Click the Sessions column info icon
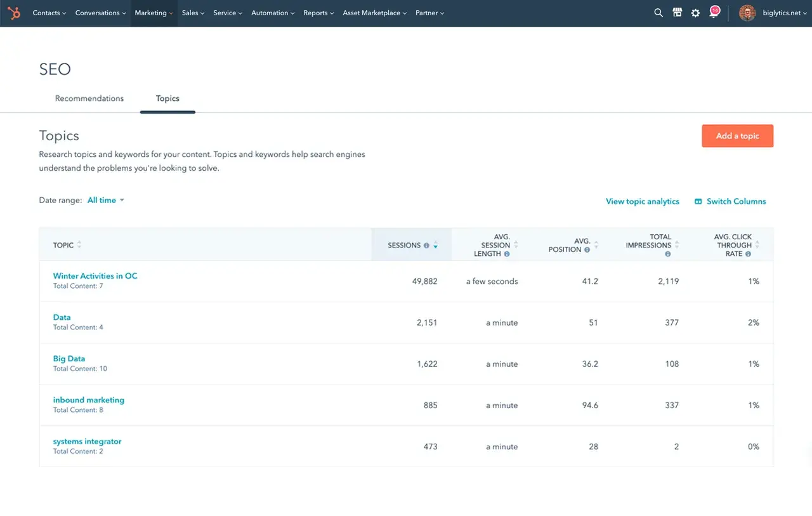 [427, 245]
